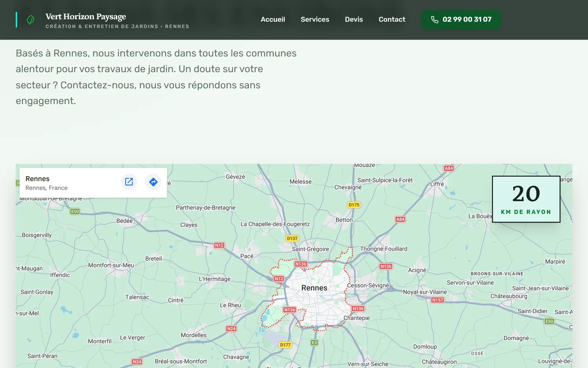The image size is (588, 368).
Task: Click the Rennes place name in card
Action: tap(38, 179)
